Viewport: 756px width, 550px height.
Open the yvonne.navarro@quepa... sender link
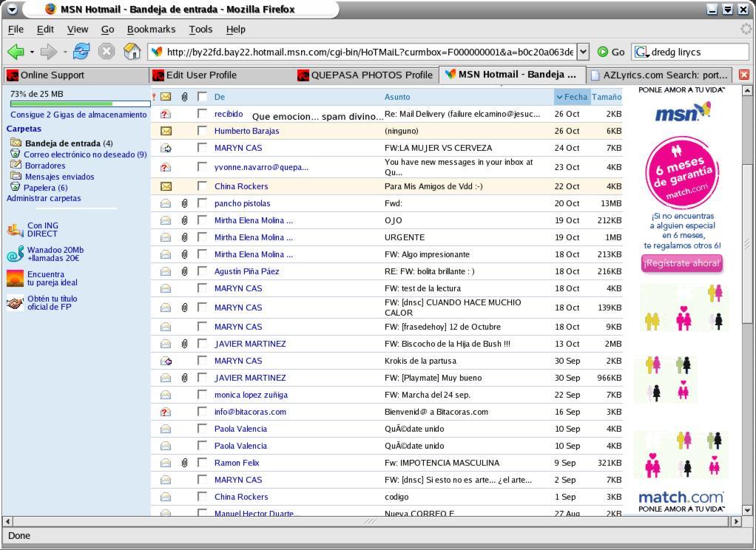pos(261,167)
